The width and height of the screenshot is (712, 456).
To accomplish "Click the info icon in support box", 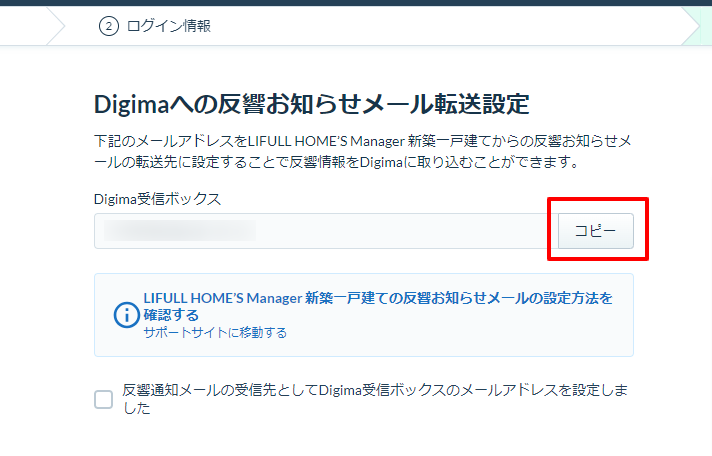I will coord(126,315).
